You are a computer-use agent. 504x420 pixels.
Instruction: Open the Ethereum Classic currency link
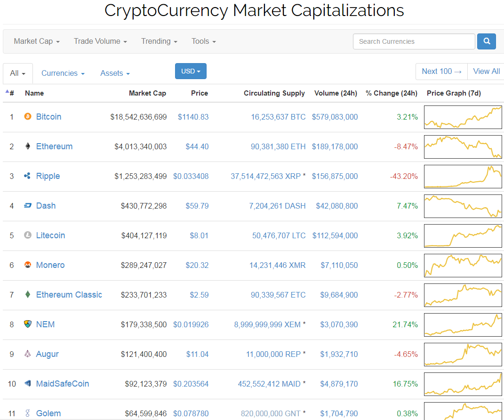(69, 295)
